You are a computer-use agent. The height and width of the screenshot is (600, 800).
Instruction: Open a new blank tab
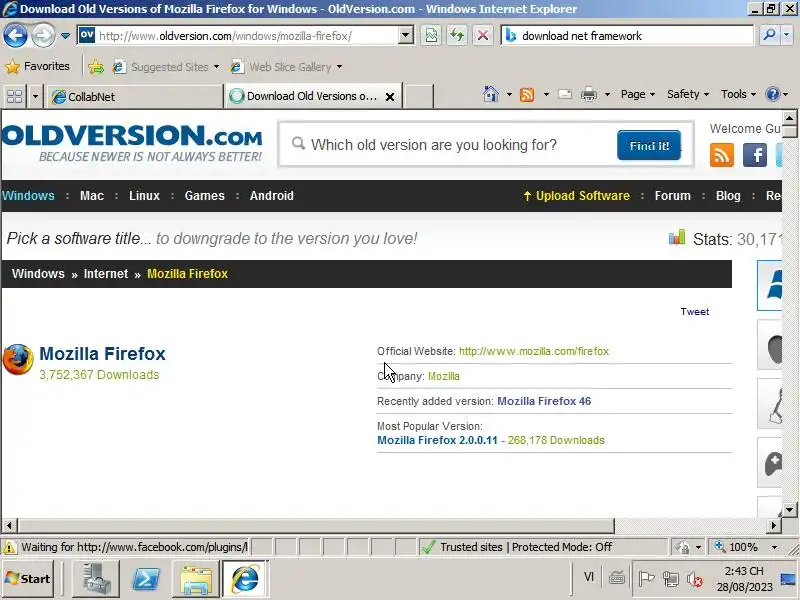418,96
